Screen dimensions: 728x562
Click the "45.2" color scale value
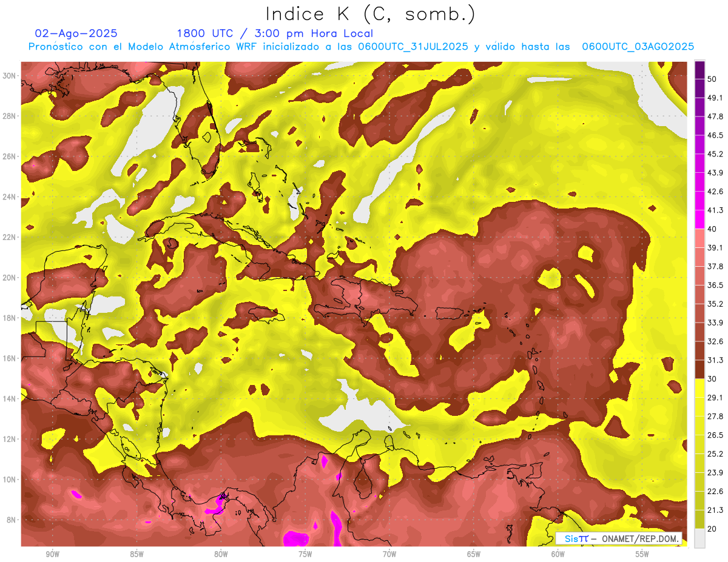(715, 154)
